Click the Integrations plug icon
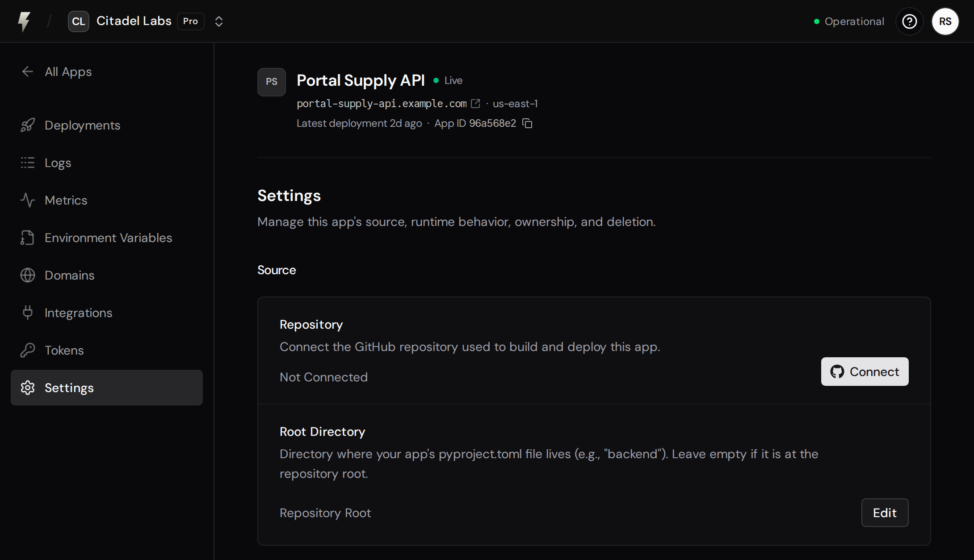This screenshot has width=974, height=560. [x=28, y=313]
